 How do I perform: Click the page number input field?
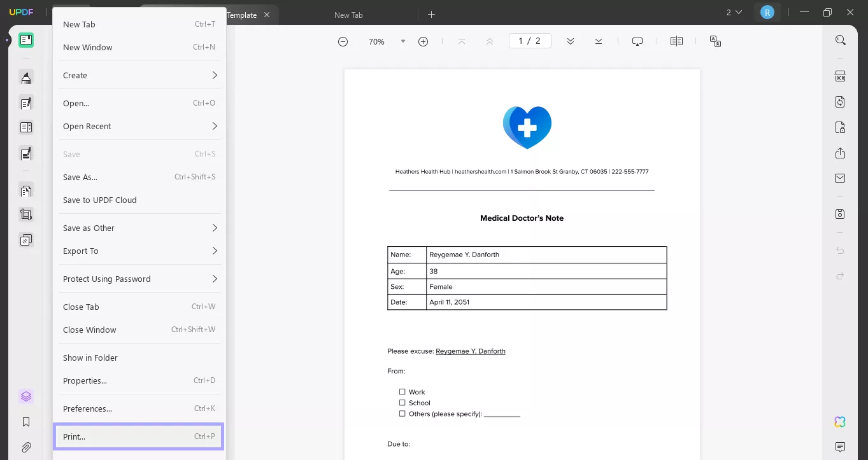[x=530, y=41]
